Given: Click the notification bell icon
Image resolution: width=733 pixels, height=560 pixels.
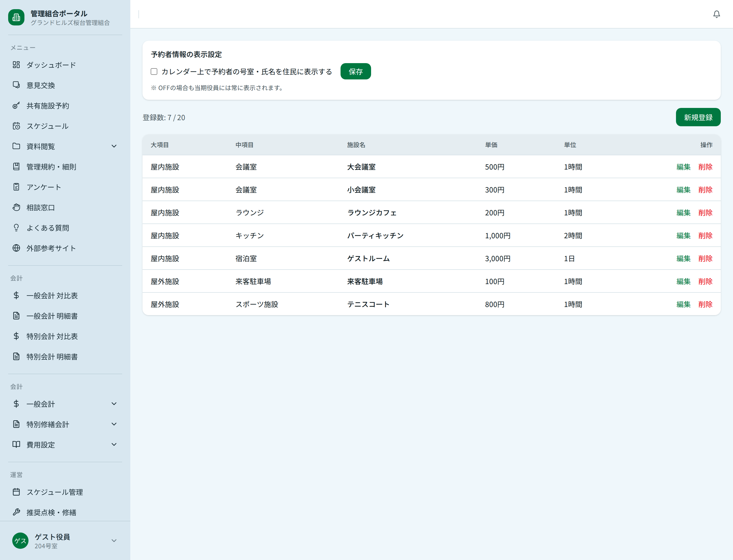Looking at the screenshot, I should tap(716, 14).
